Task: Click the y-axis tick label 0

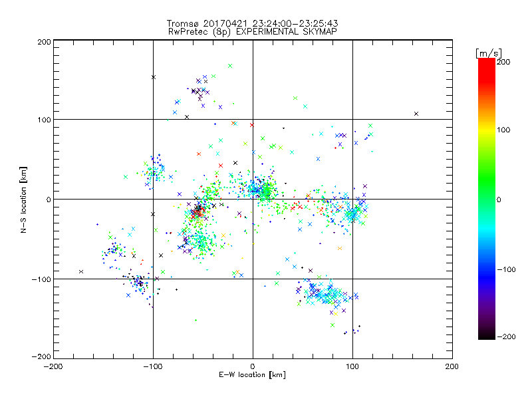Action: click(49, 199)
